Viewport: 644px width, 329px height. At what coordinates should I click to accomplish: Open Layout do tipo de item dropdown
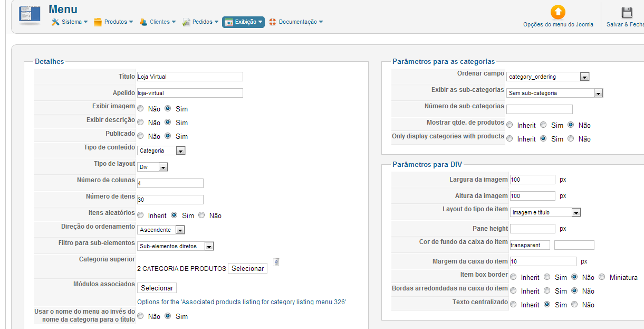545,212
